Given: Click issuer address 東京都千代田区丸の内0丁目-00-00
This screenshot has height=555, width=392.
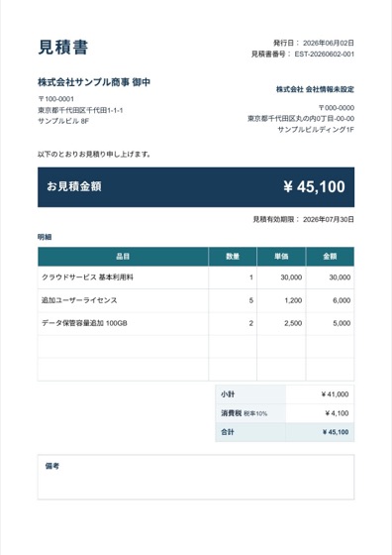Looking at the screenshot, I should point(301,119).
